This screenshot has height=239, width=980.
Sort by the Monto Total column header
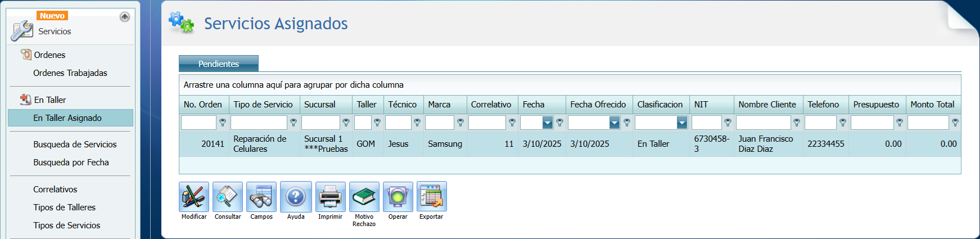point(933,105)
